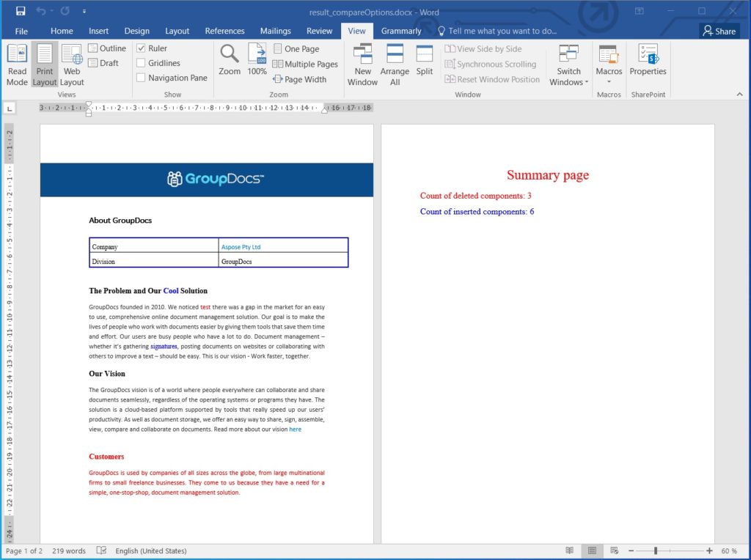The height and width of the screenshot is (560, 751).
Task: Click Arrange All windows
Action: (395, 65)
